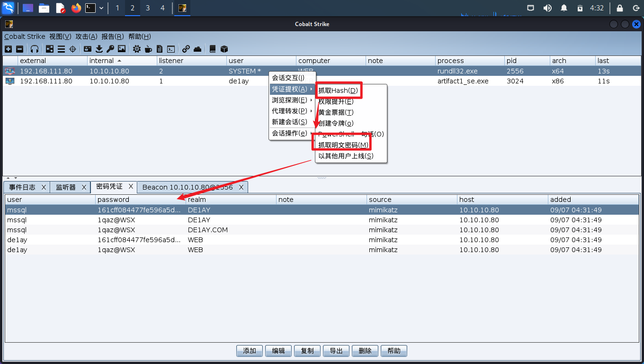Click the chain link host file icon
The width and height of the screenshot is (644, 364).
click(186, 49)
